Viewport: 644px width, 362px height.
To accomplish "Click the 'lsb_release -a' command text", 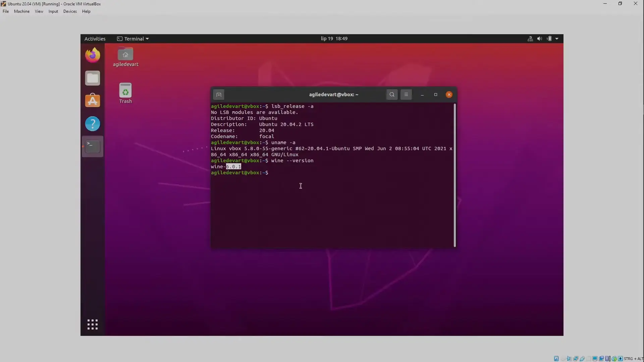I will pyautogui.click(x=292, y=106).
